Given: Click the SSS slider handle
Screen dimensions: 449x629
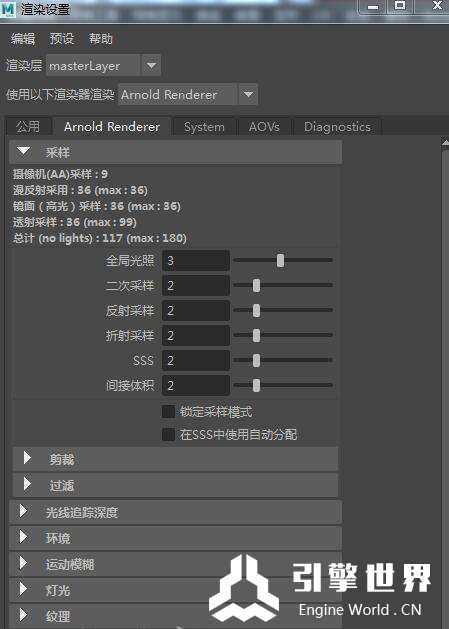Looking at the screenshot, I should (x=256, y=360).
